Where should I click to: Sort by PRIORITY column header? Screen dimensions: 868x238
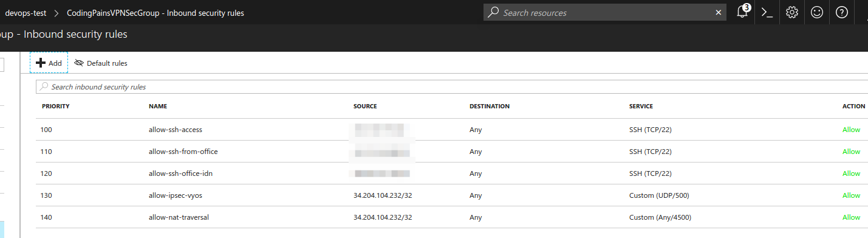pos(56,107)
